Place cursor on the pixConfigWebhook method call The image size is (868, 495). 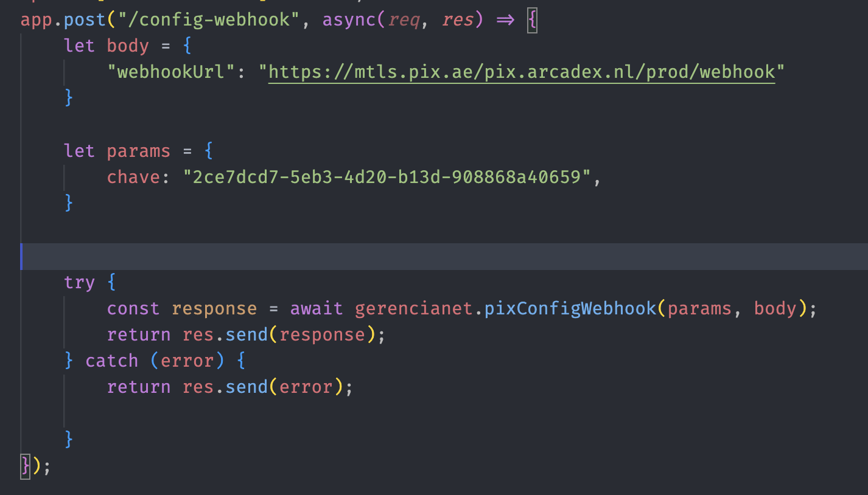(x=570, y=308)
